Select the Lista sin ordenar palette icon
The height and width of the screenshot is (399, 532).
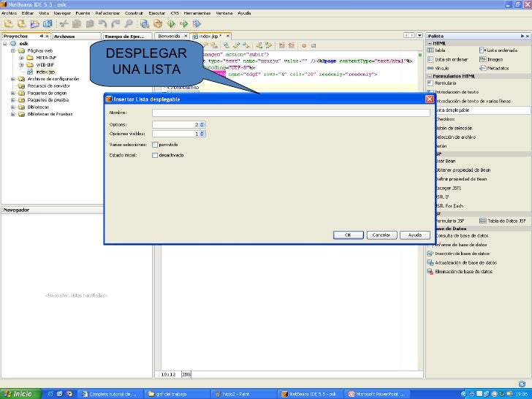point(430,59)
